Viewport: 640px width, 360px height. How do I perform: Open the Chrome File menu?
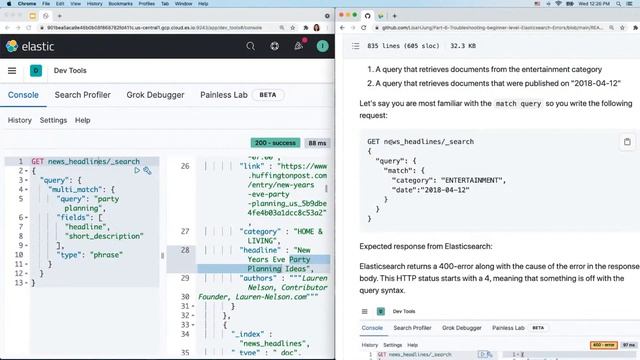coord(46,4)
